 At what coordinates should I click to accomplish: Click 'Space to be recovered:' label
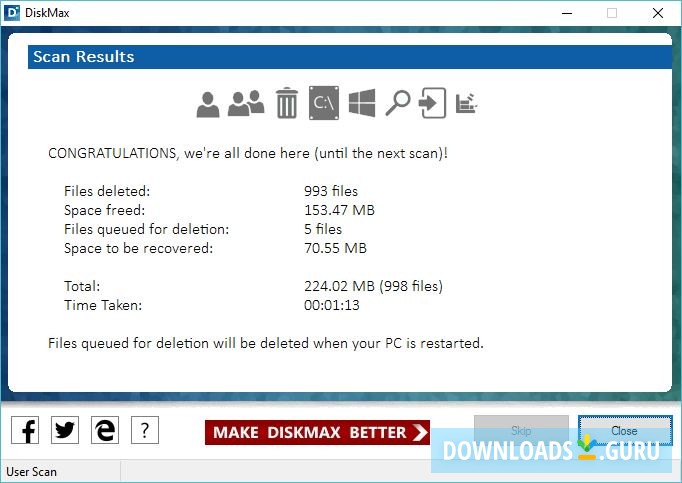[139, 248]
